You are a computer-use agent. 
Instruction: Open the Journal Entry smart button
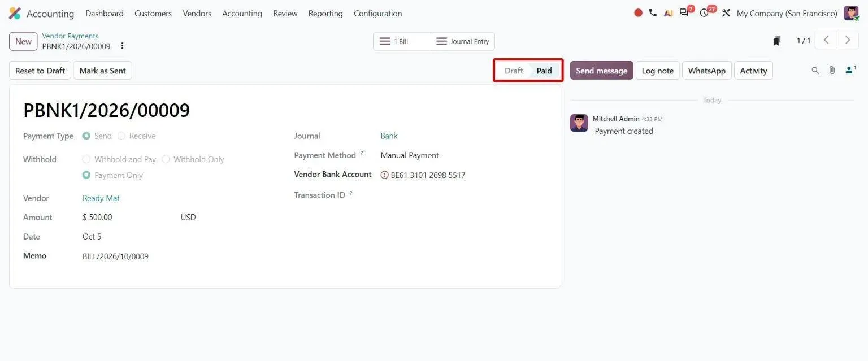(x=463, y=41)
